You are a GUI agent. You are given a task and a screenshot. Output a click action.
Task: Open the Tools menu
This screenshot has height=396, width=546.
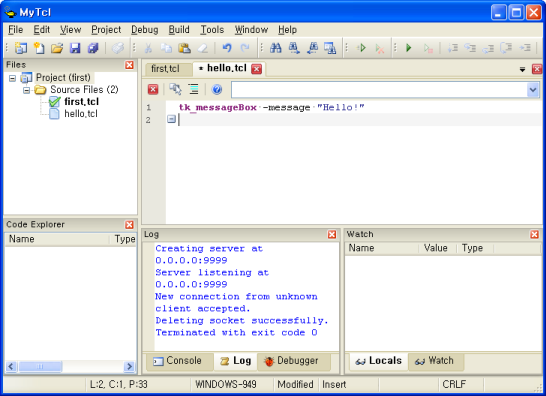click(x=212, y=30)
